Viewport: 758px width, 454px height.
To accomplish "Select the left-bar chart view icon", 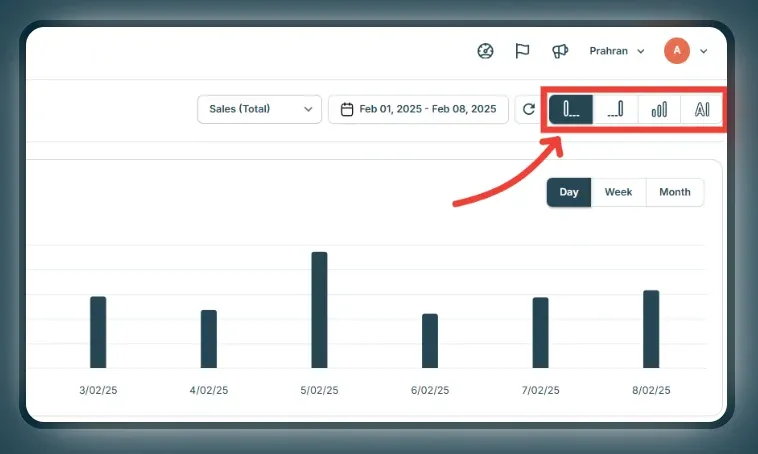I will pyautogui.click(x=571, y=109).
